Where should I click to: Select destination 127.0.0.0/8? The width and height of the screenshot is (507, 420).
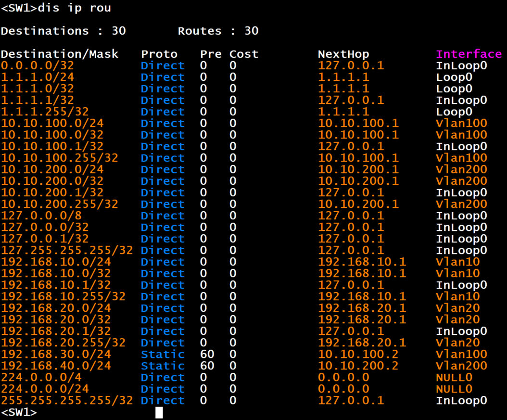[x=41, y=216]
